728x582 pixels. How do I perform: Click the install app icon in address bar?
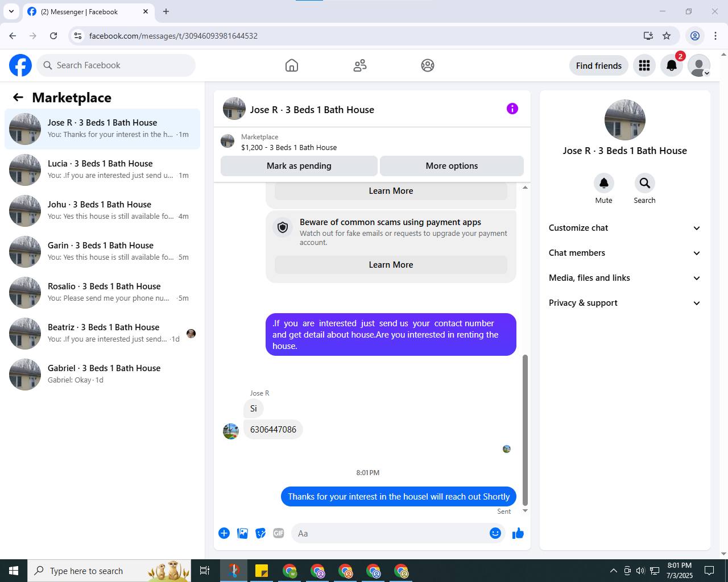pyautogui.click(x=648, y=36)
